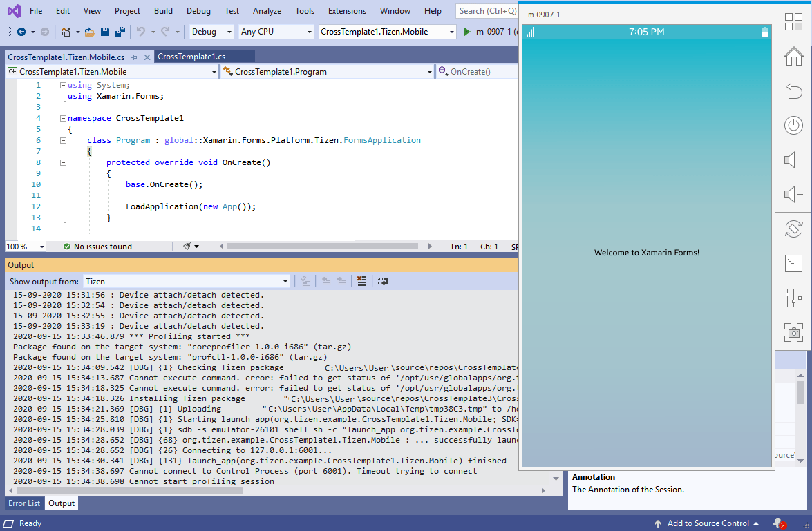Rotate the Tizen emulator screen
Screen dimensions: 812x531
tap(793, 229)
